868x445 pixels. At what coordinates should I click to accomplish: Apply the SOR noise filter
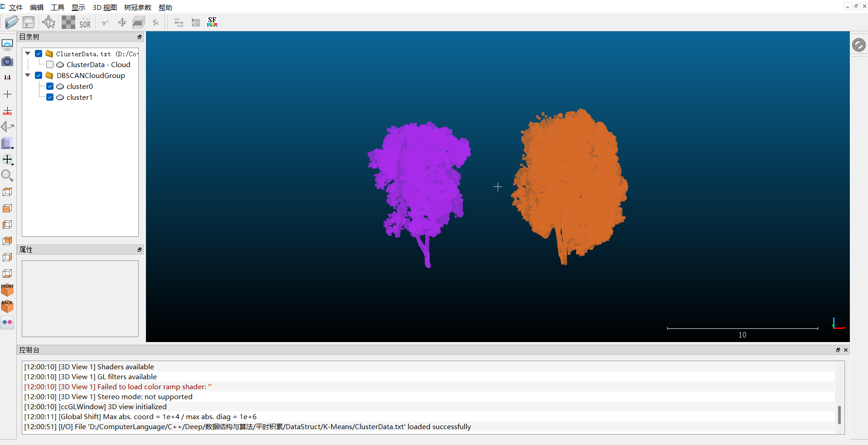pyautogui.click(x=85, y=22)
